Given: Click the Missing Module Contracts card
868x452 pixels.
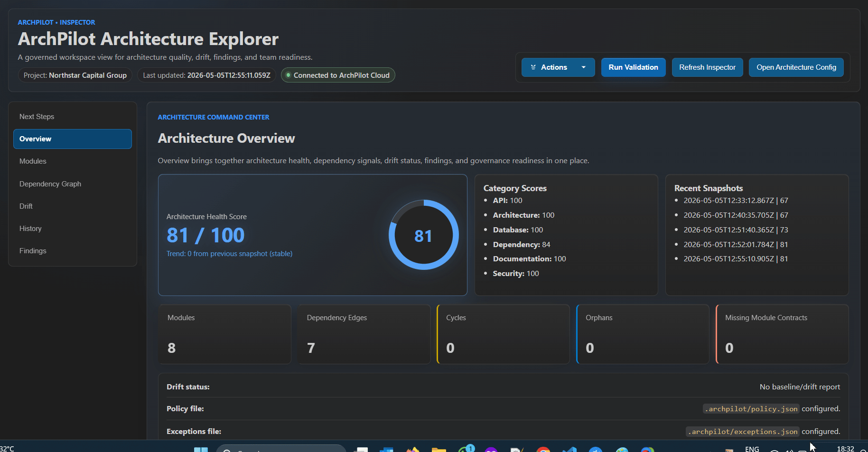Looking at the screenshot, I should click(782, 334).
